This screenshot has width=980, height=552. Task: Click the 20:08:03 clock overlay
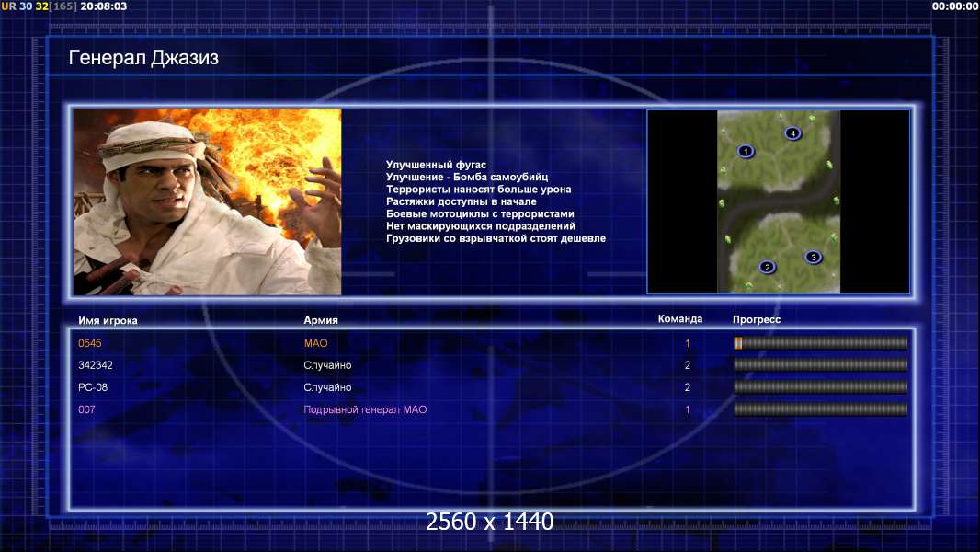tap(103, 6)
